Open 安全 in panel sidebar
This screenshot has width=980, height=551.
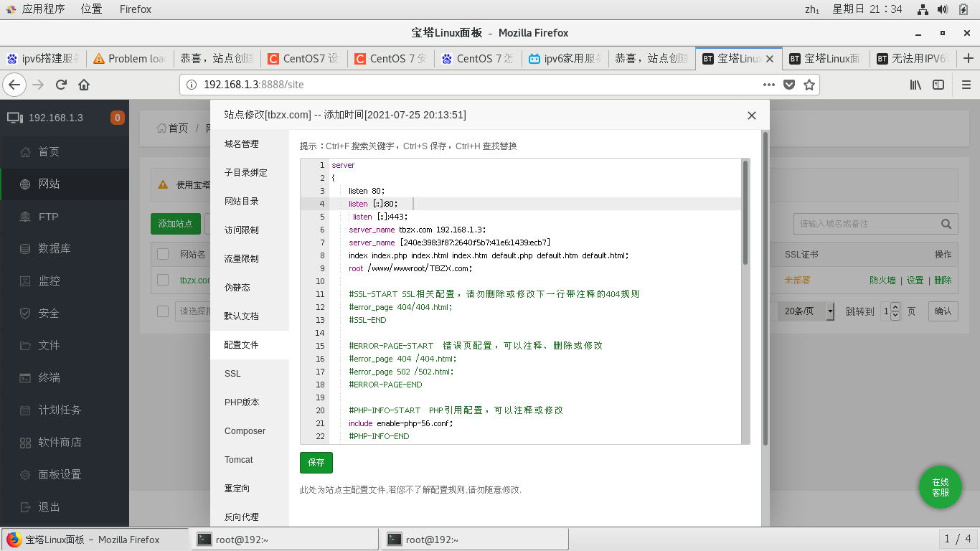65,313
